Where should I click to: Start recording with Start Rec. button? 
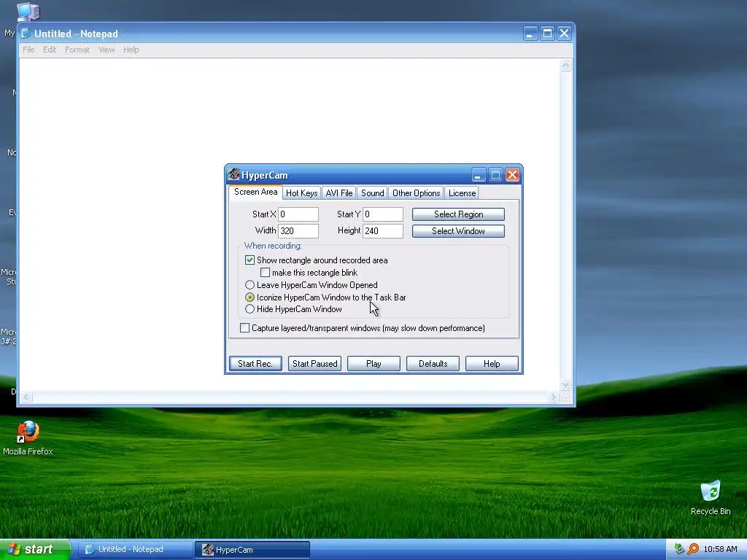click(255, 363)
